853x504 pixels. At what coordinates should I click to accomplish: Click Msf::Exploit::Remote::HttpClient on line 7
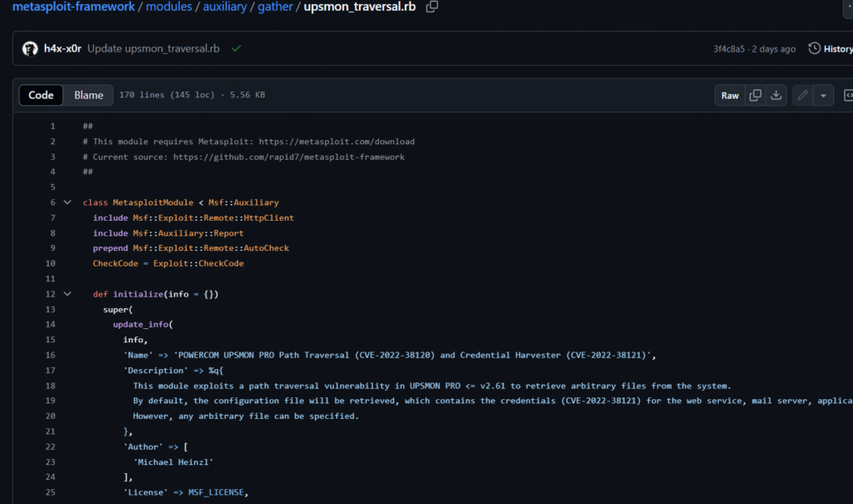pos(213,217)
